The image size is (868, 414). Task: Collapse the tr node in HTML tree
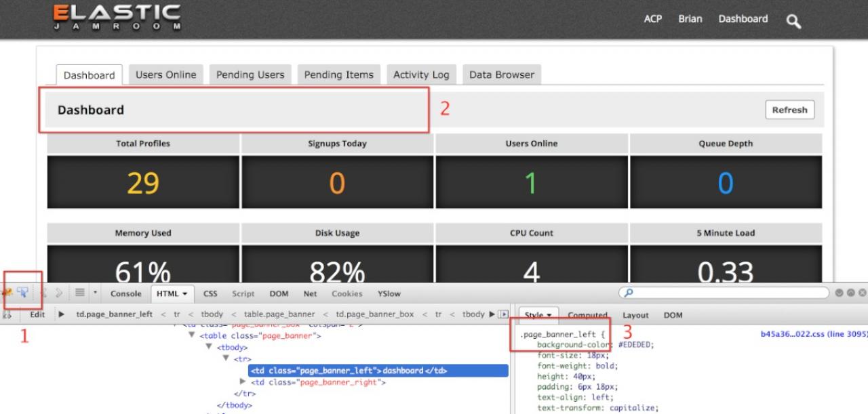tap(226, 358)
